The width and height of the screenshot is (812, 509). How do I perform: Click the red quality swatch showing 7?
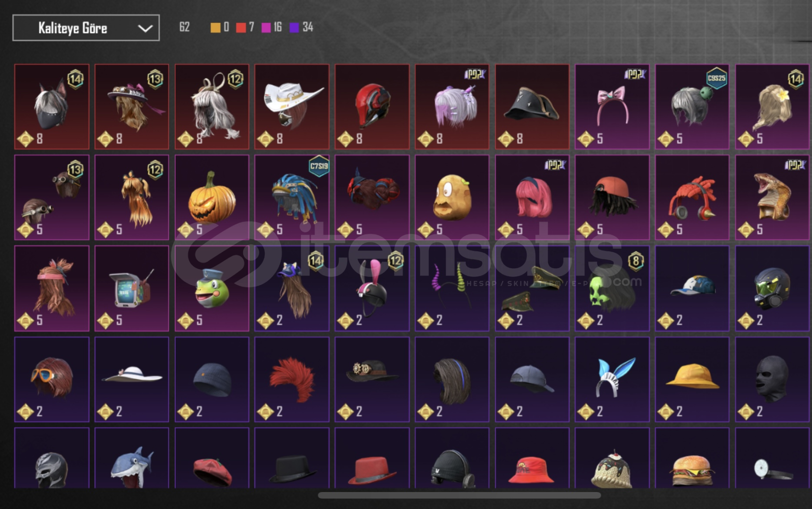pos(241,28)
